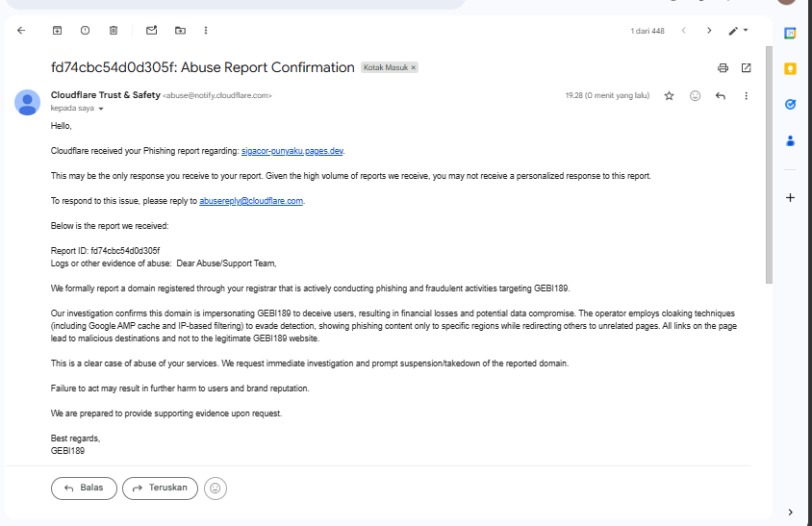This screenshot has width=812, height=526.
Task: Move email to a folder
Action: tap(180, 31)
